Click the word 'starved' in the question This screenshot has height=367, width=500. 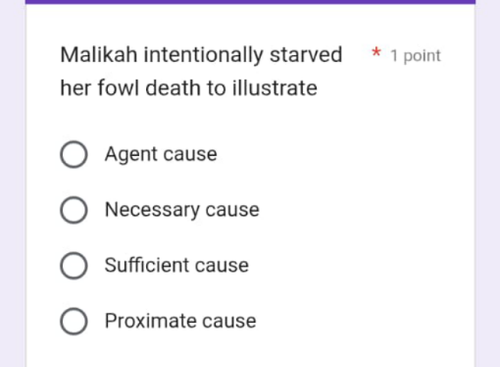306,55
